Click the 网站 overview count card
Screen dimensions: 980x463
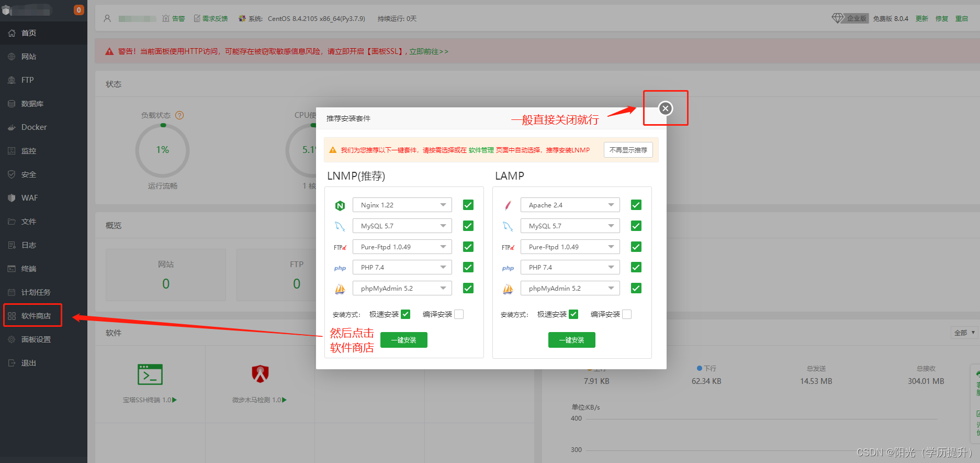(x=166, y=275)
